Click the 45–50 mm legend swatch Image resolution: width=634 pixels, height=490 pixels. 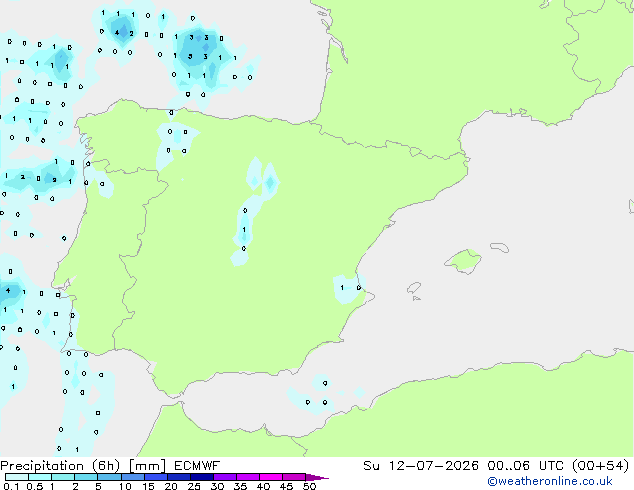tap(294, 477)
